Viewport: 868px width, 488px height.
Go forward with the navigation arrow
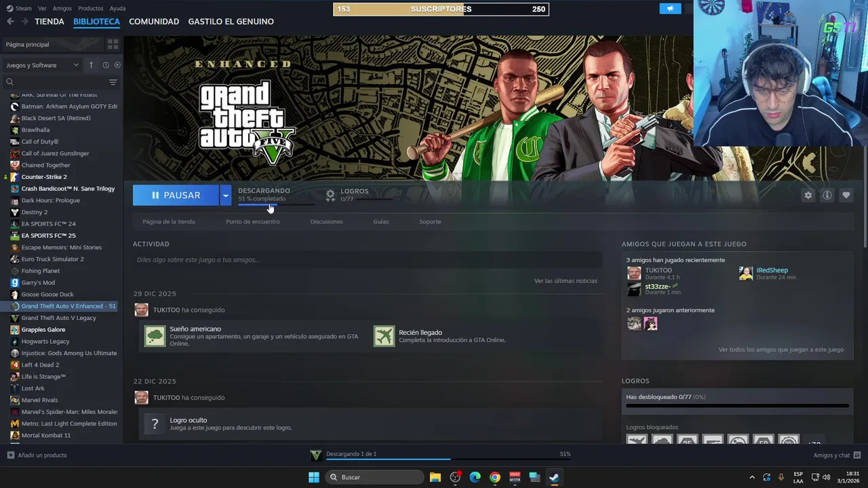24,22
